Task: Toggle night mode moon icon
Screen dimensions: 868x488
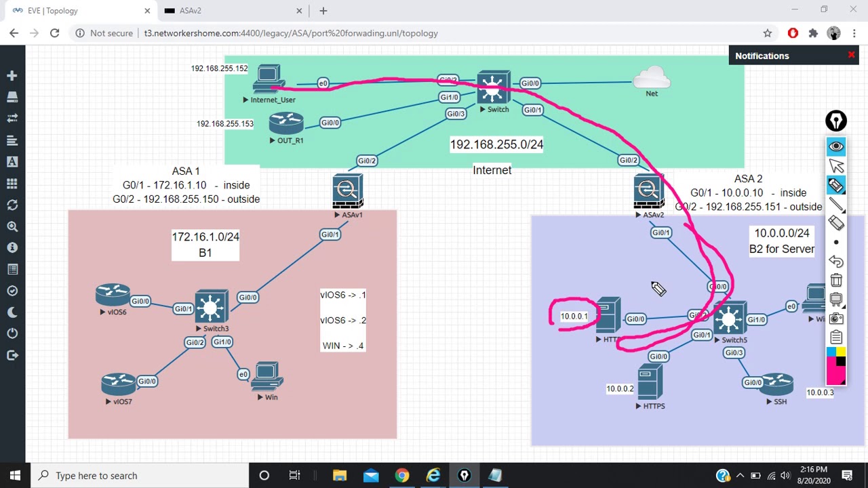Action: click(x=12, y=312)
